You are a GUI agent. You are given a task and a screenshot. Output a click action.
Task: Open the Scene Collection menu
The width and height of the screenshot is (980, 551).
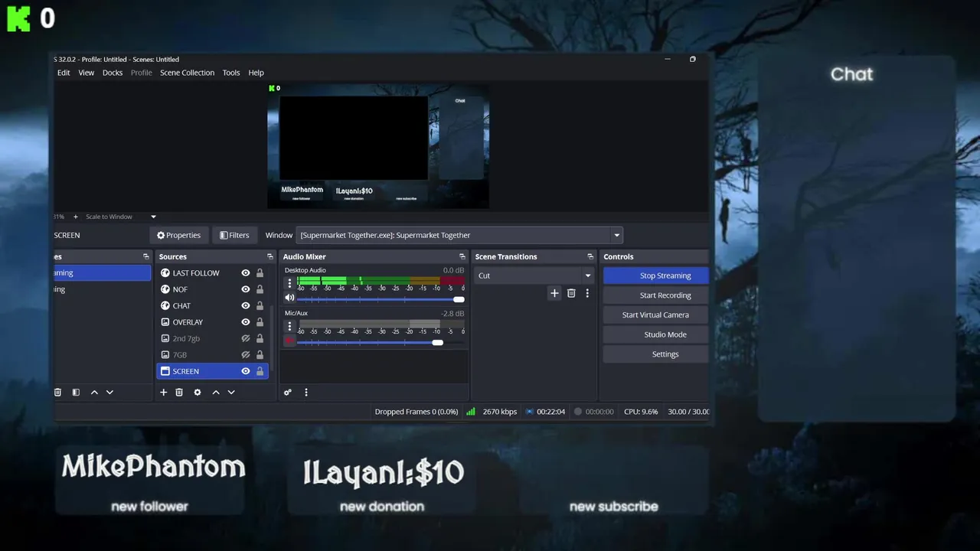(x=187, y=73)
